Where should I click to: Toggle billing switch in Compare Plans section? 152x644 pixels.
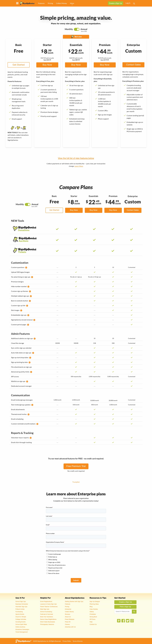(x=27, y=204)
